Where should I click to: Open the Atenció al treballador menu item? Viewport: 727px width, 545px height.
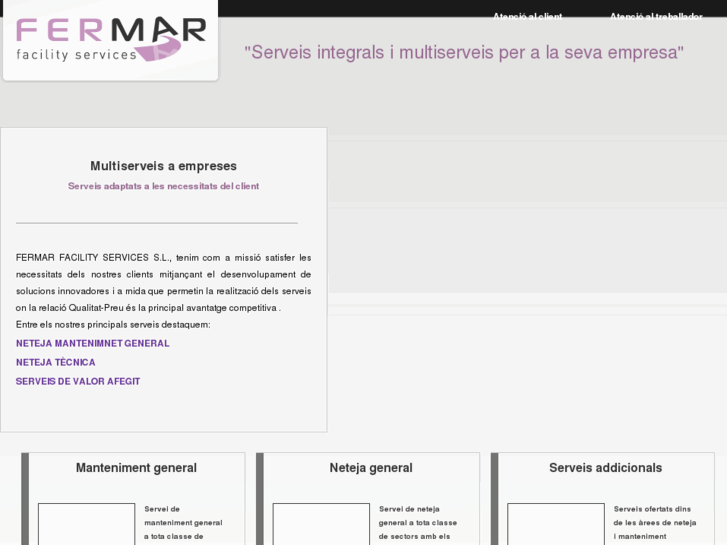pos(656,17)
